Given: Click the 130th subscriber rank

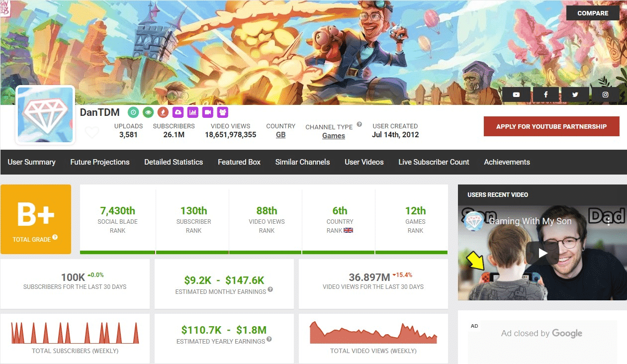Looking at the screenshot, I should point(194,211).
